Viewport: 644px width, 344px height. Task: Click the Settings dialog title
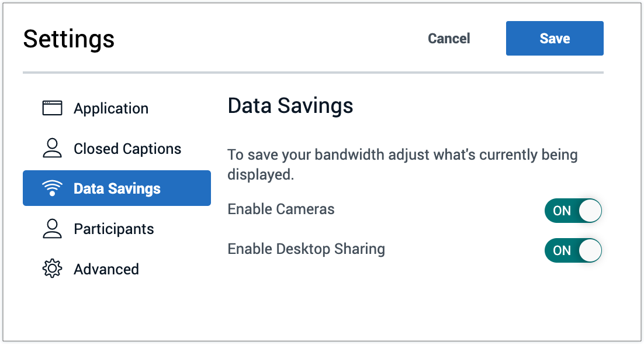(69, 39)
